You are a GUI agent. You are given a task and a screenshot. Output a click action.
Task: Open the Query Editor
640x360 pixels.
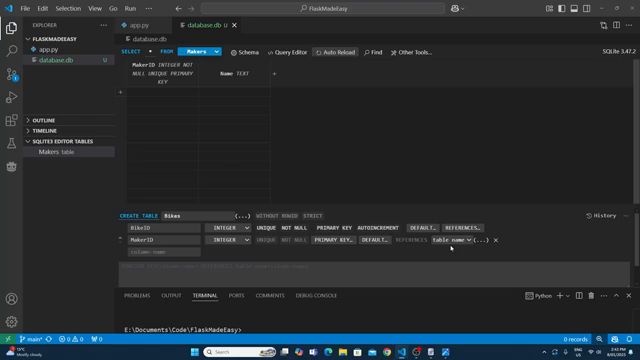(287, 52)
